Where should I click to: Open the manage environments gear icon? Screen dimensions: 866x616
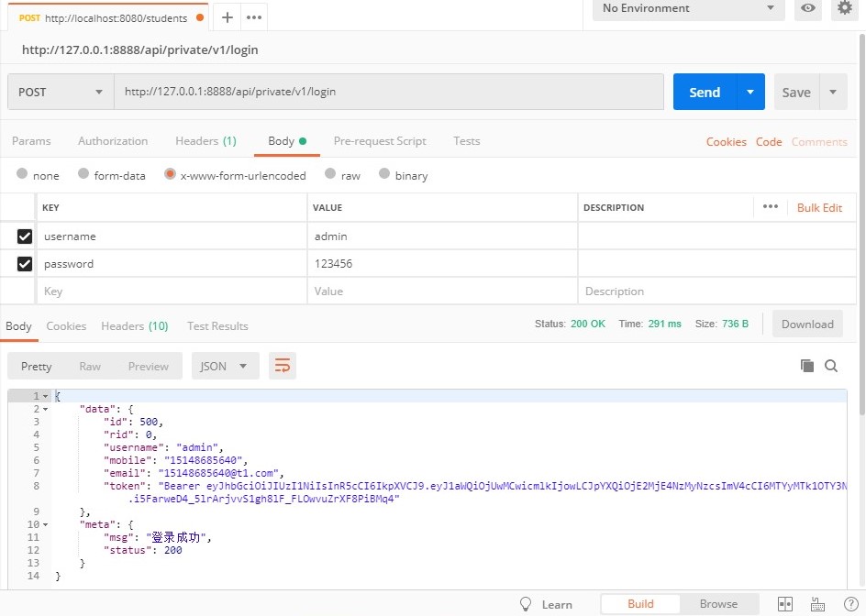click(x=844, y=8)
